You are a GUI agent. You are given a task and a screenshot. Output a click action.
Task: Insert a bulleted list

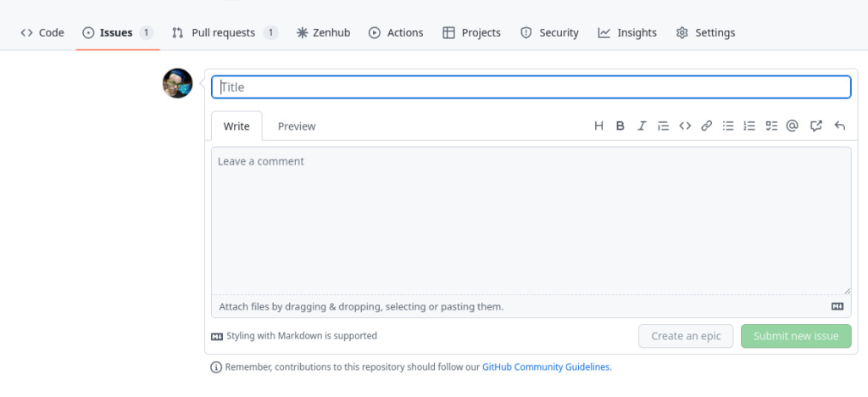point(728,126)
